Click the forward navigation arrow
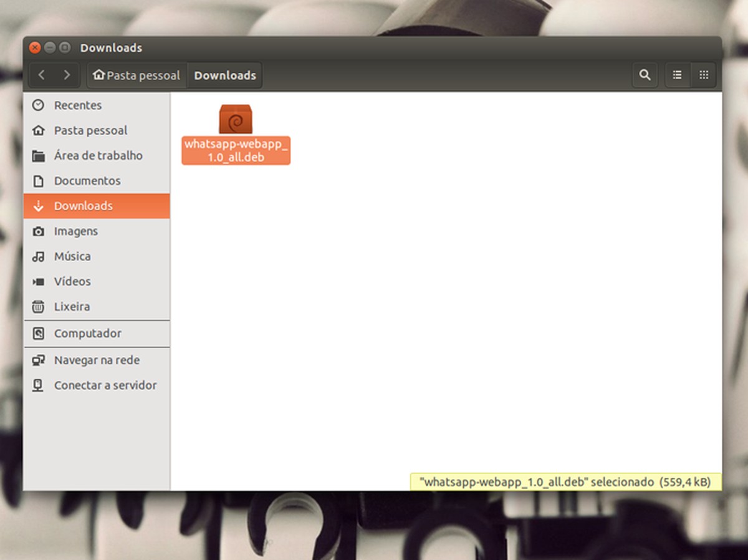Viewport: 748px width, 560px height. click(67, 75)
